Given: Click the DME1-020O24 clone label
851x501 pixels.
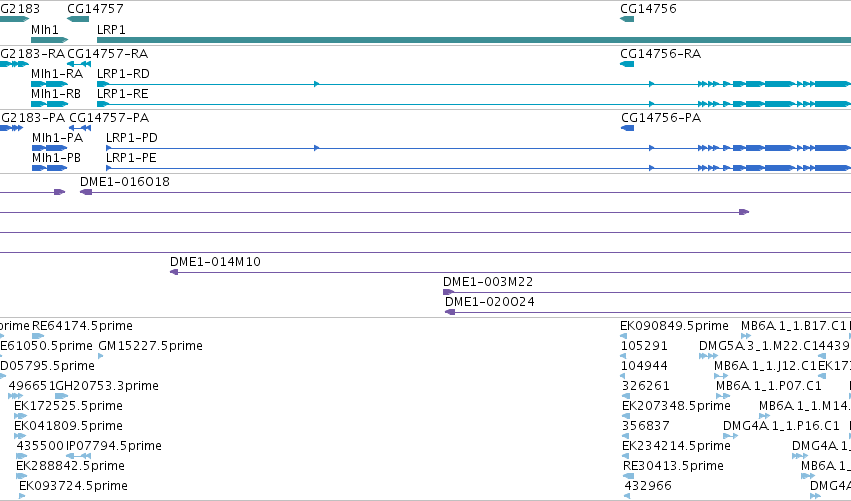Looking at the screenshot, I should point(490,302).
